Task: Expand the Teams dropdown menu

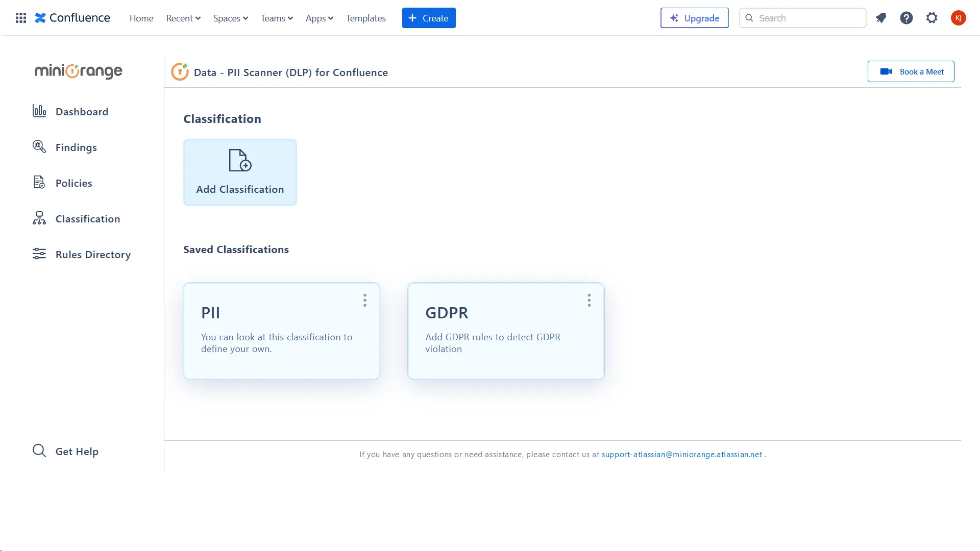Action: (x=277, y=18)
